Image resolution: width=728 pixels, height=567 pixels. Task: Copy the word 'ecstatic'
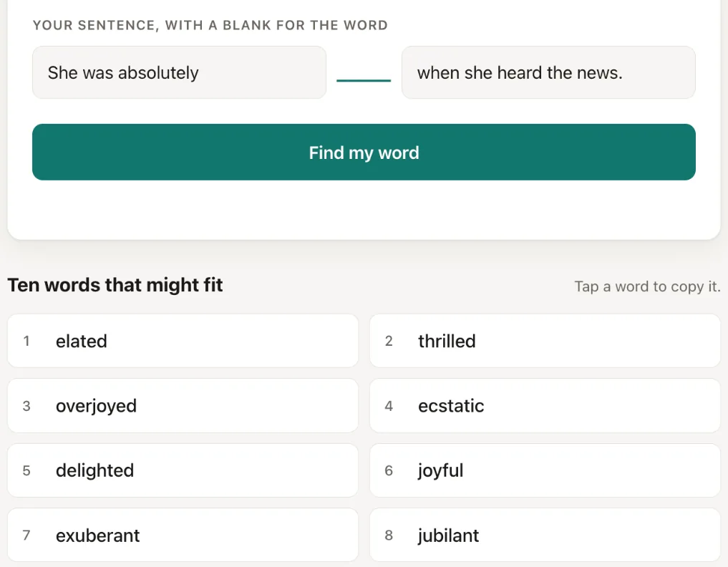pos(545,406)
